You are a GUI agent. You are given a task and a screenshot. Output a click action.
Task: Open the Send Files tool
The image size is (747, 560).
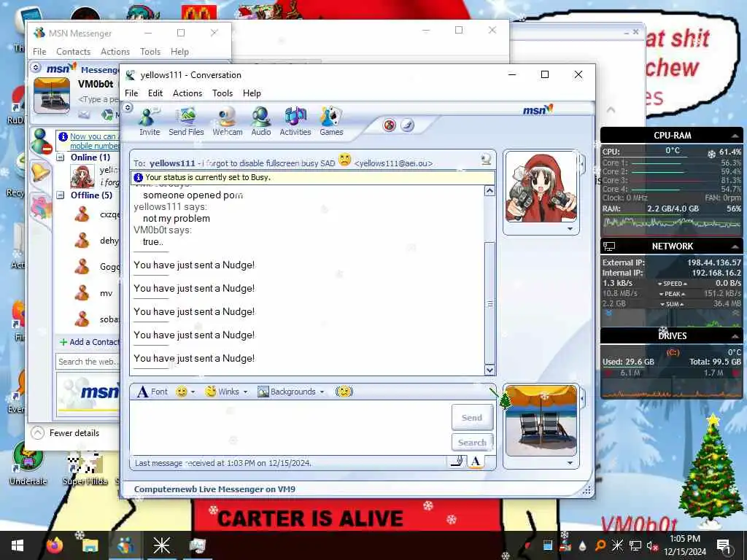click(186, 122)
